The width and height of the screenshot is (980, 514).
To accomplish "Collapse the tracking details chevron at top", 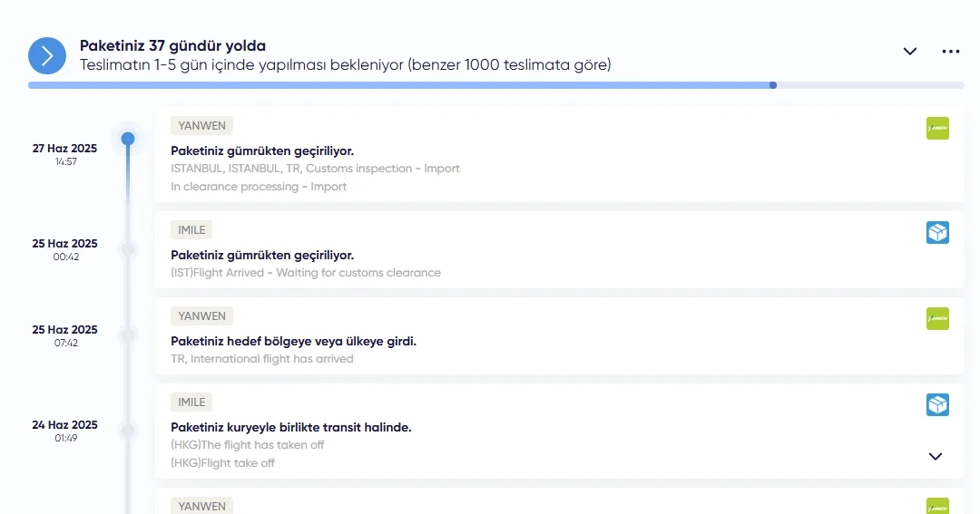I will coord(910,52).
